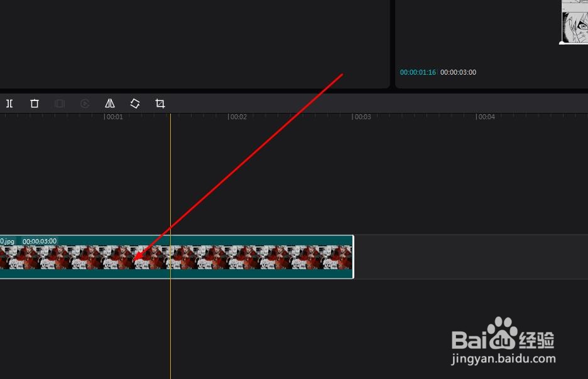Click the 00:02 mark on the timeline ruler

click(239, 117)
